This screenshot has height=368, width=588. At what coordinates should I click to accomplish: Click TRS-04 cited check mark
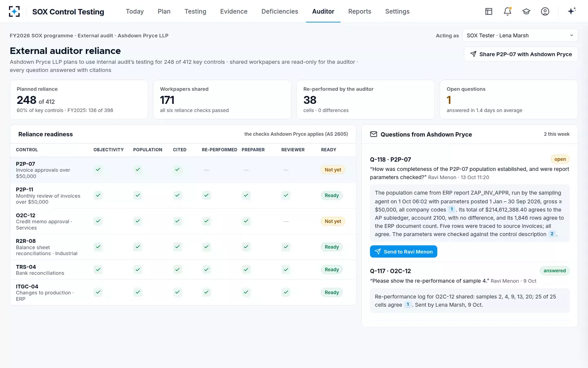(178, 269)
